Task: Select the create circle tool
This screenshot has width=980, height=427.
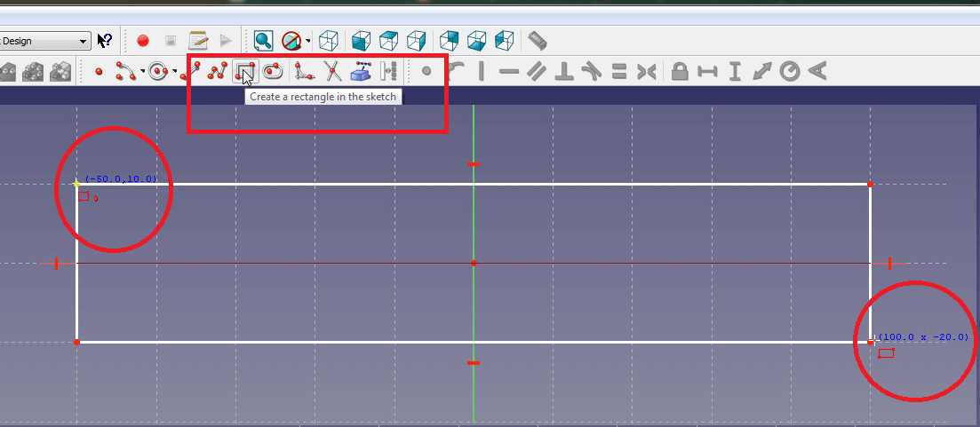Action: coord(158,71)
